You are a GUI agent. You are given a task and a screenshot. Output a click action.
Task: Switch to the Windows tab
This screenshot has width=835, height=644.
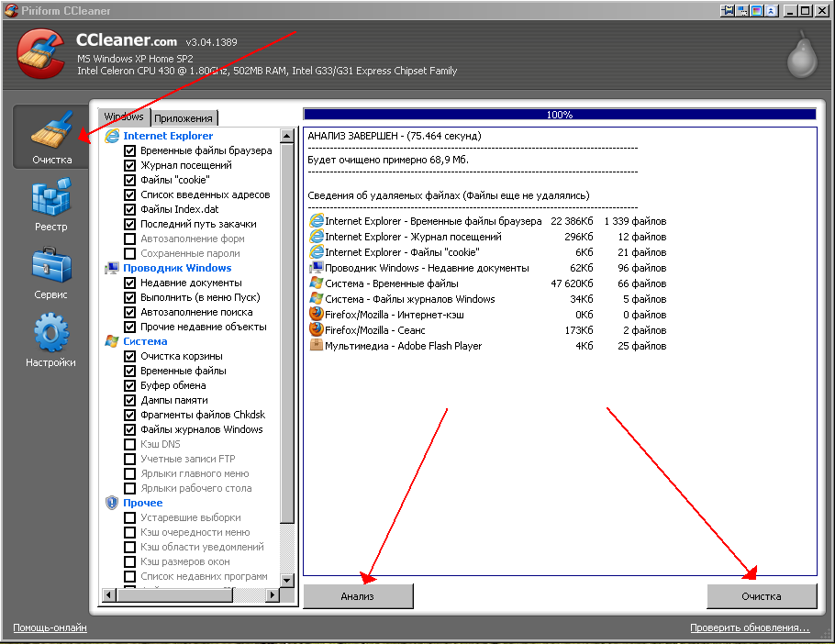click(x=124, y=117)
